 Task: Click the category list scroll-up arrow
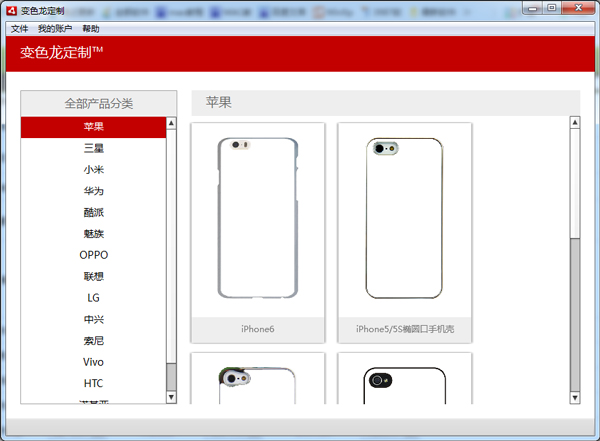click(171, 124)
